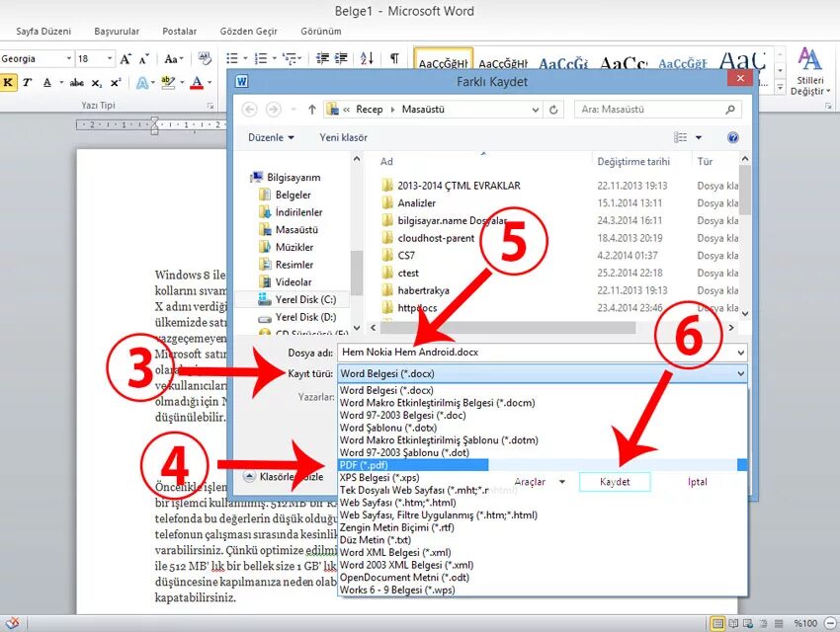Refresh the folder location
The width and height of the screenshot is (840, 632).
tap(553, 110)
